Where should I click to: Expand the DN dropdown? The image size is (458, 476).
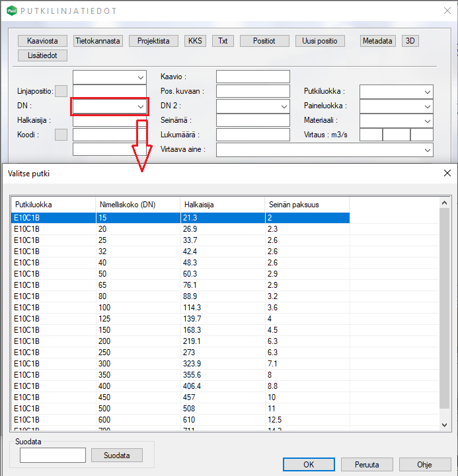point(140,106)
